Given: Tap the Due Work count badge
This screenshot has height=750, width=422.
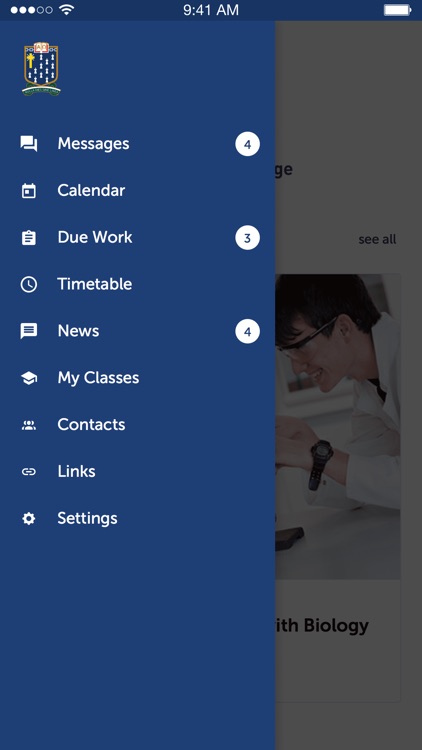Looking at the screenshot, I should (x=247, y=238).
